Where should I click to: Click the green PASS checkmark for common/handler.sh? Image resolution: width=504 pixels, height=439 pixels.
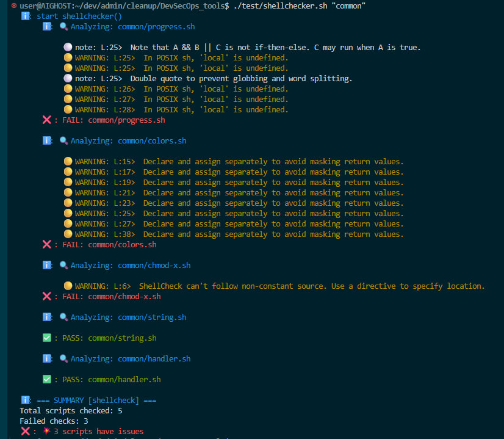point(47,379)
